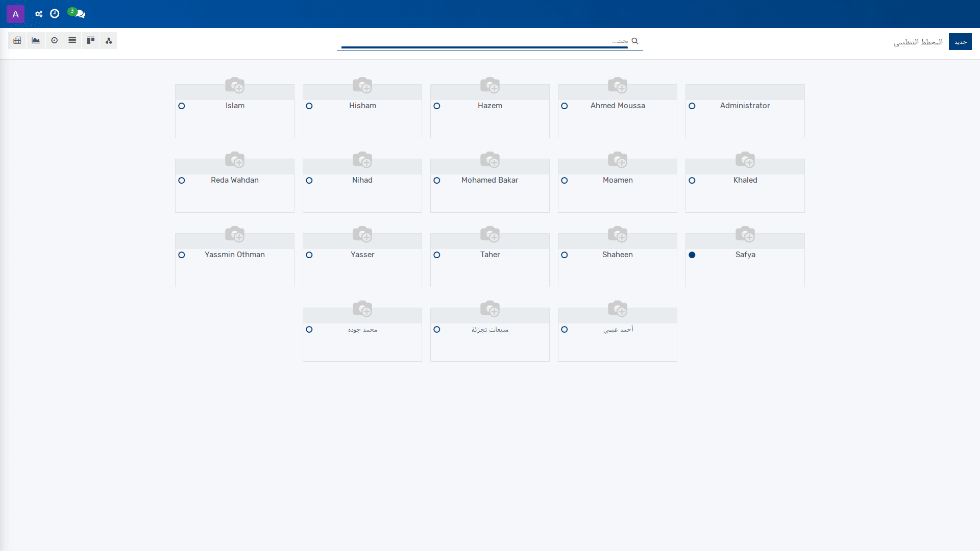Screen dimensions: 980x551
Task: Select the radio circle on أحمد عيسي card
Action: point(565,330)
